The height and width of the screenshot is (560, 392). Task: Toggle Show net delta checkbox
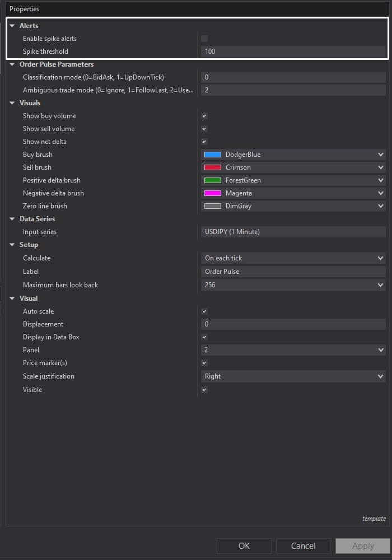pos(204,142)
